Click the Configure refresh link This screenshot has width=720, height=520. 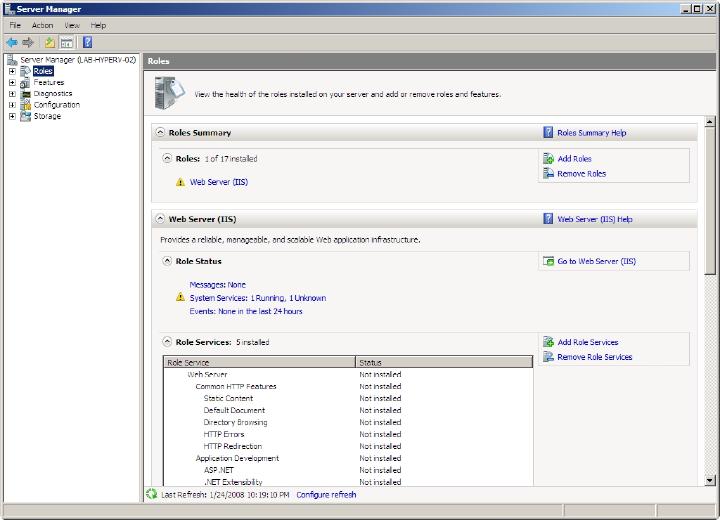[x=326, y=494]
